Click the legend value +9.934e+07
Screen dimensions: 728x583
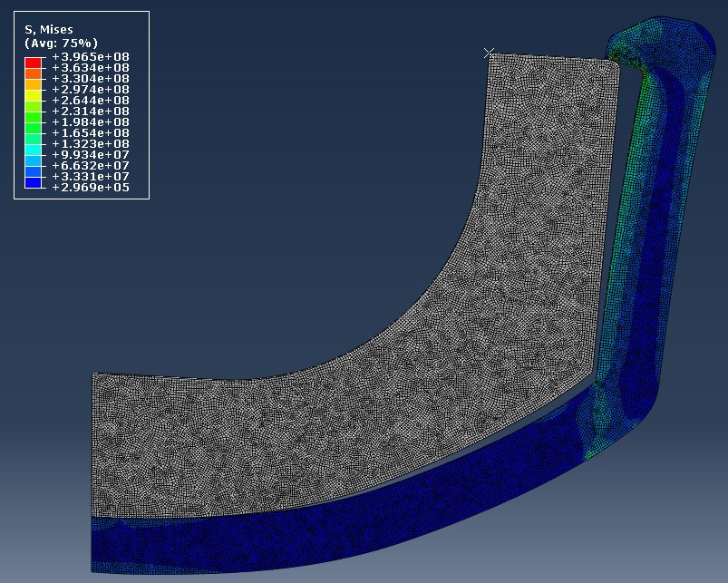tap(91, 154)
